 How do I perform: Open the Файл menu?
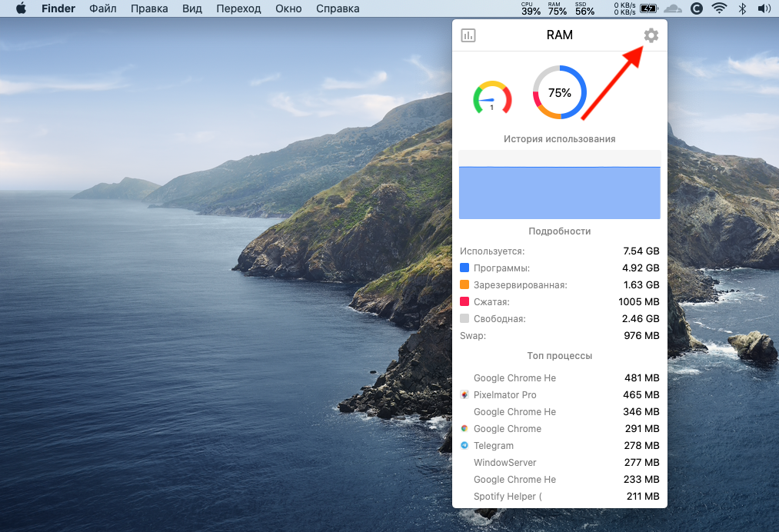(x=103, y=9)
